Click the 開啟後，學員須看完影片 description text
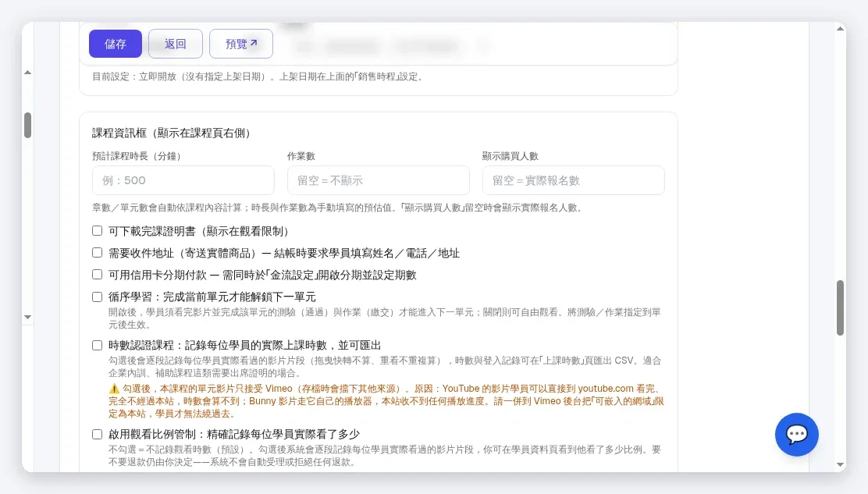The image size is (868, 494). (385, 318)
